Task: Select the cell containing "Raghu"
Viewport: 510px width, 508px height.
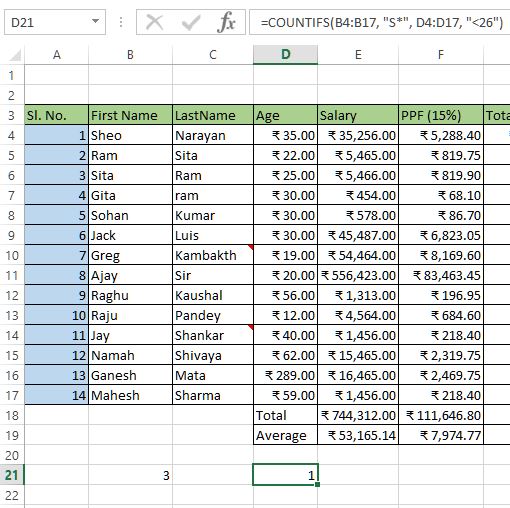Action: coord(130,295)
